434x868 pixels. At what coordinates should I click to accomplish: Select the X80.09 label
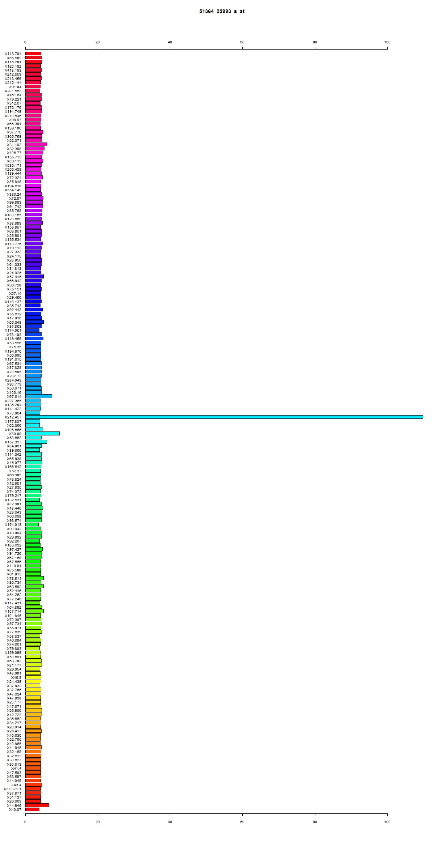[x=15, y=434]
